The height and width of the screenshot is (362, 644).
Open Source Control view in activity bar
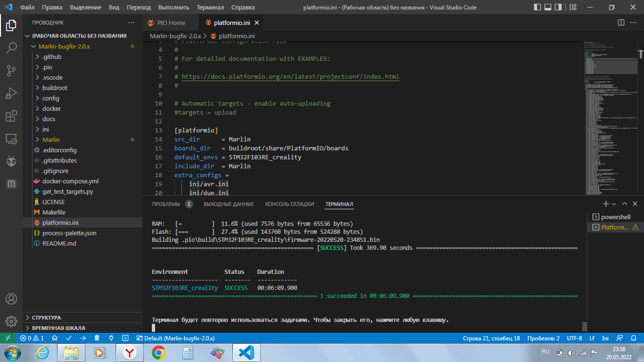click(11, 71)
